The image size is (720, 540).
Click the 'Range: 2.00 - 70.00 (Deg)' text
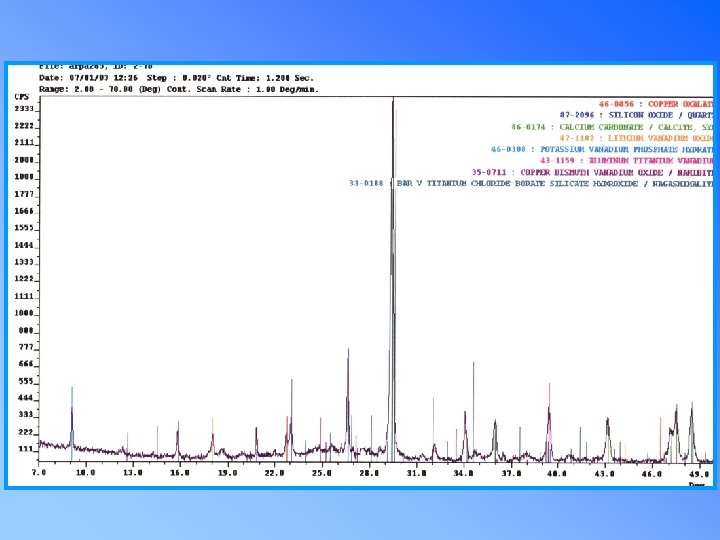[x=100, y=89]
